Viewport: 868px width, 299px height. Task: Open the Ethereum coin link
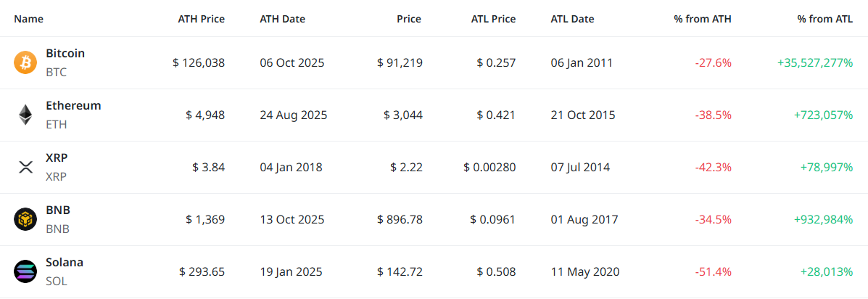(73, 106)
